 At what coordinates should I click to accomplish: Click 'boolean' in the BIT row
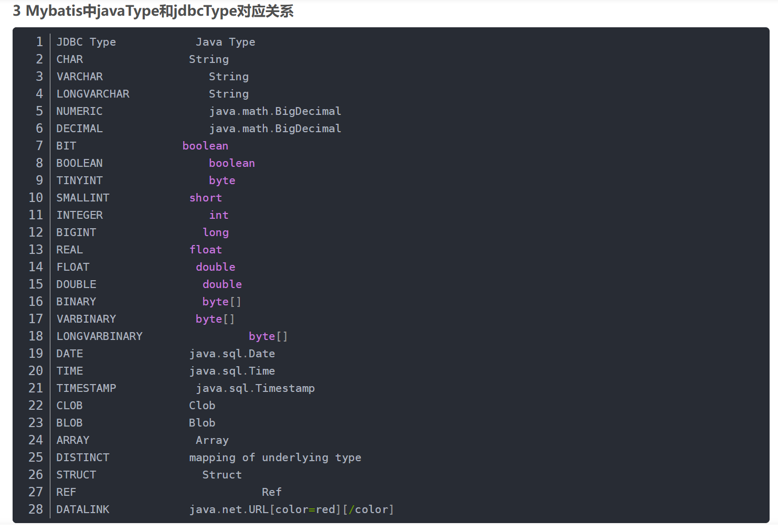click(206, 146)
